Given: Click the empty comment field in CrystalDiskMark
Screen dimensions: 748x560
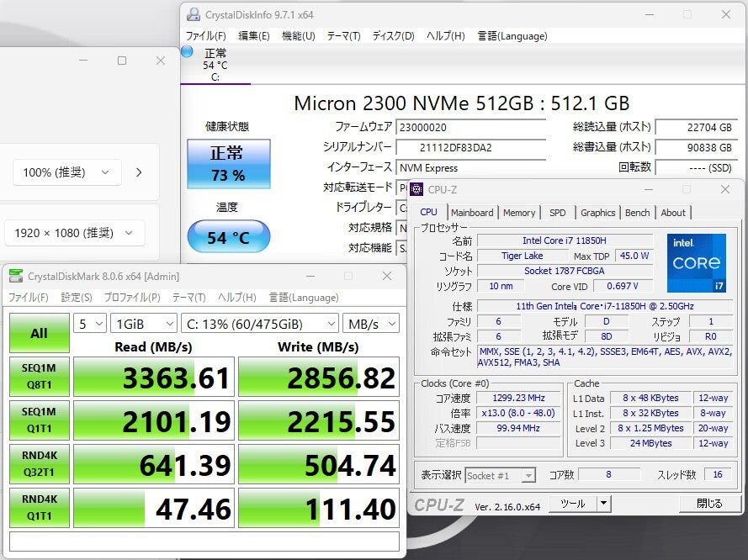Looking at the screenshot, I should click(x=204, y=542).
